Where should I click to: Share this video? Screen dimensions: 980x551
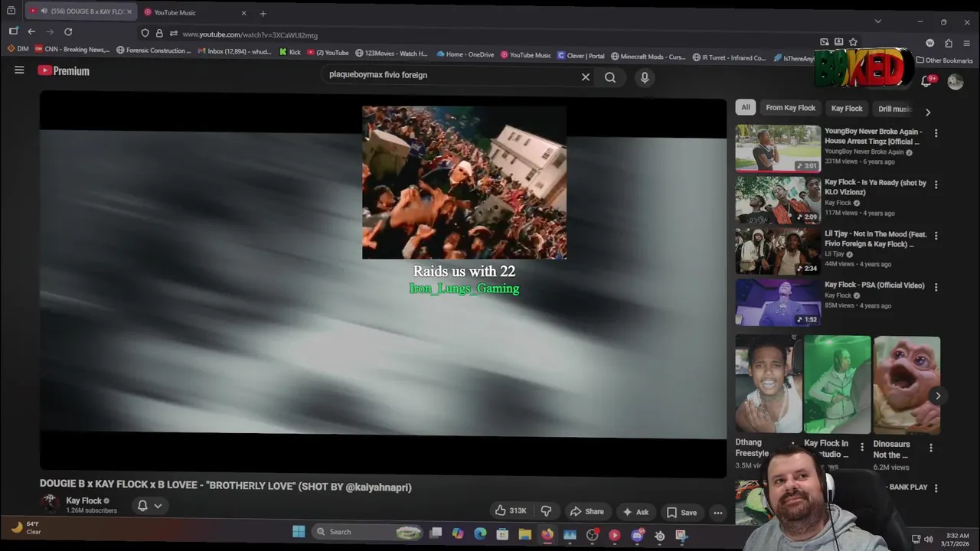click(x=586, y=511)
